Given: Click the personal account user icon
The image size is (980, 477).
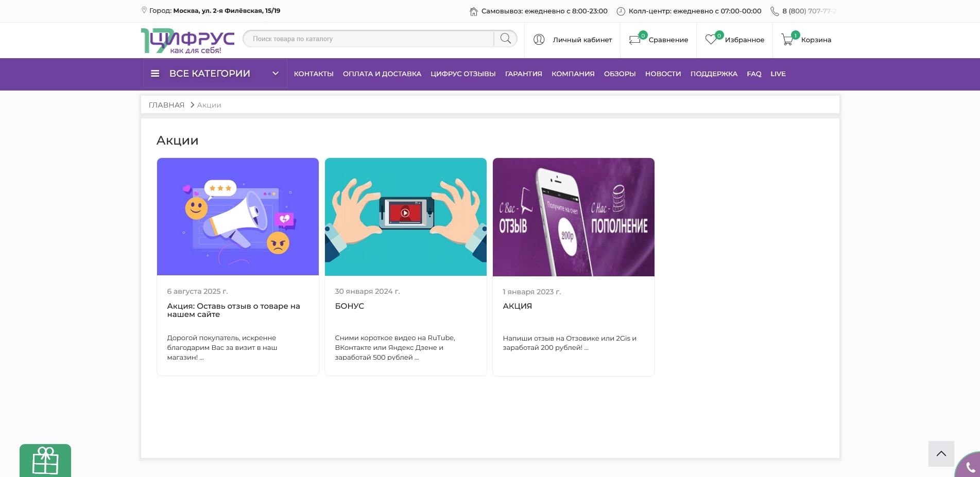Looking at the screenshot, I should 539,40.
